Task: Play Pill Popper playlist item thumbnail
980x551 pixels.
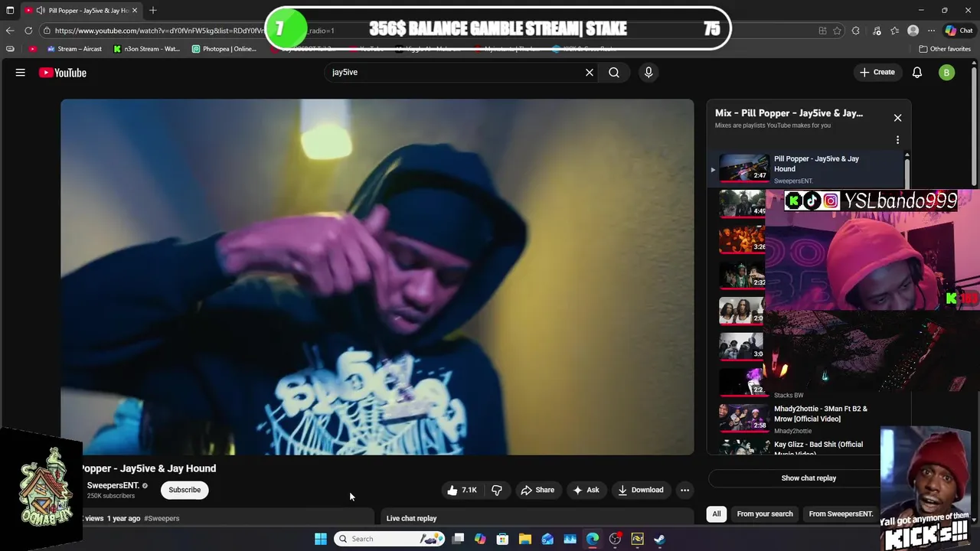Action: coord(743,168)
